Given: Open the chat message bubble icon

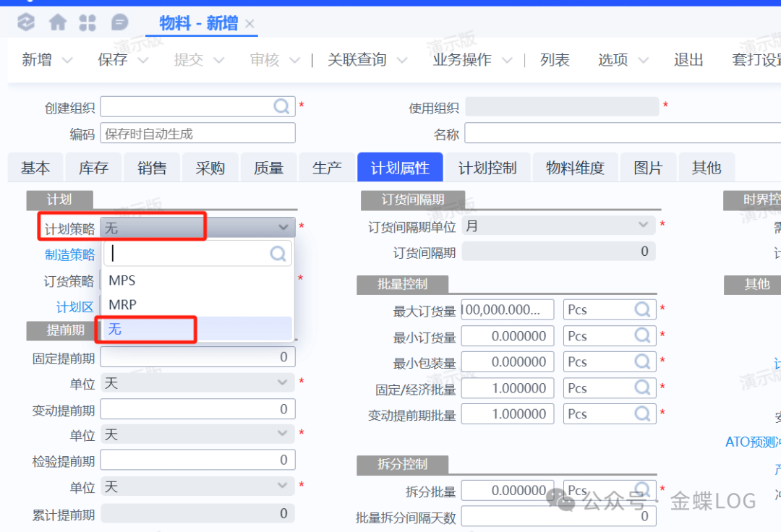Looking at the screenshot, I should tap(119, 23).
